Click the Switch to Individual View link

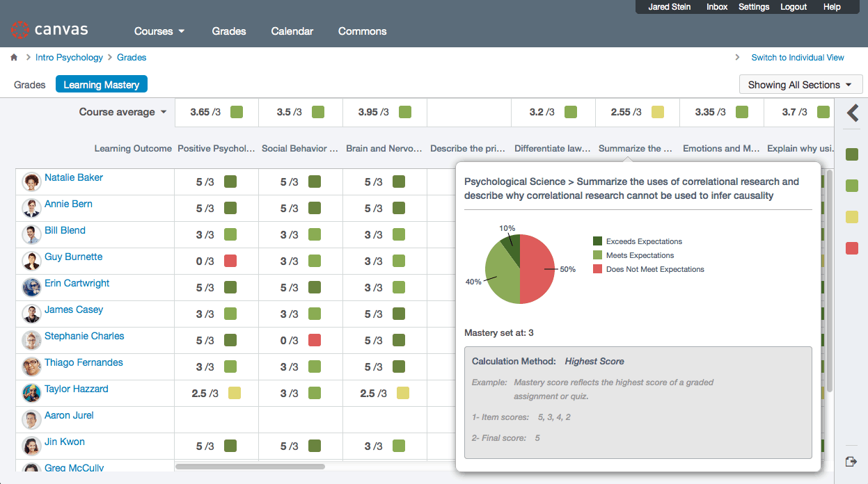click(797, 58)
